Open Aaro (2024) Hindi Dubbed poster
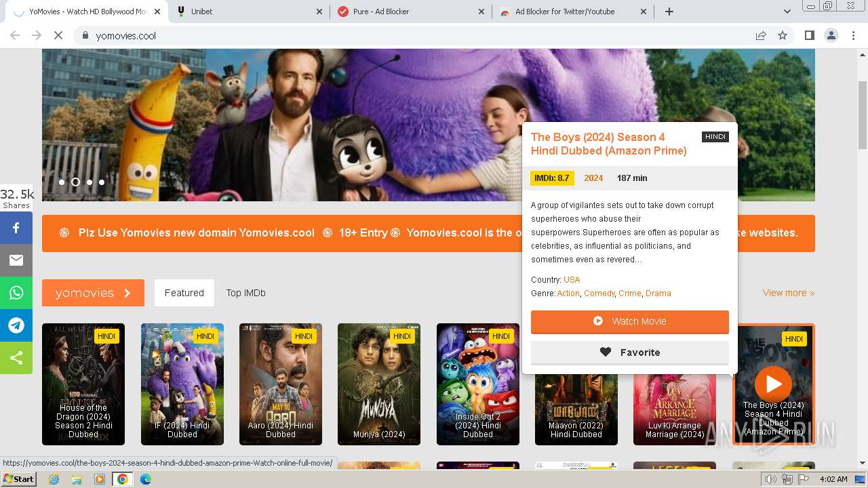This screenshot has width=868, height=488. 281,384
